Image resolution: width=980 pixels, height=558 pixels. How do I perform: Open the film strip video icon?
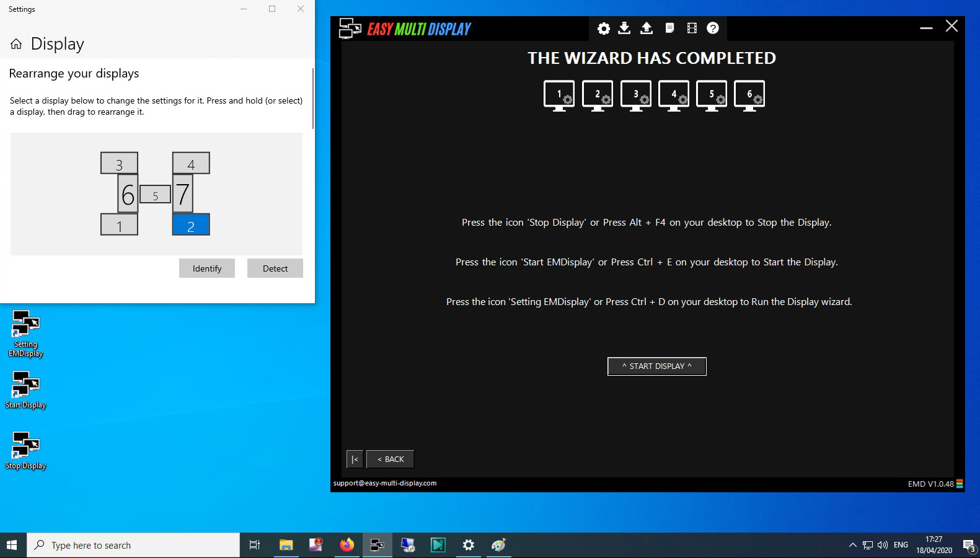tap(692, 29)
